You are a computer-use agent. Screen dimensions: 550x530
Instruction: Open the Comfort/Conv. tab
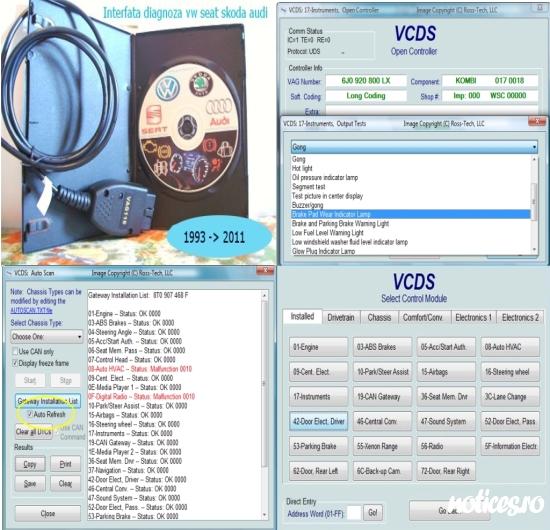[x=423, y=317]
